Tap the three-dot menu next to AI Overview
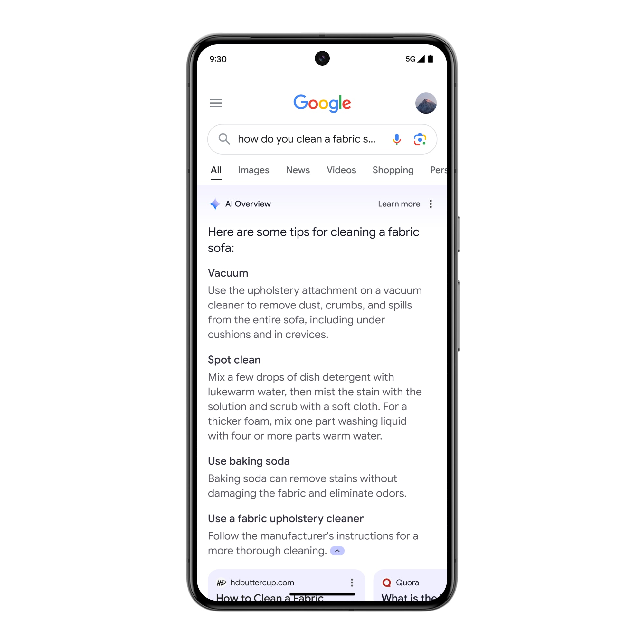 (x=432, y=204)
